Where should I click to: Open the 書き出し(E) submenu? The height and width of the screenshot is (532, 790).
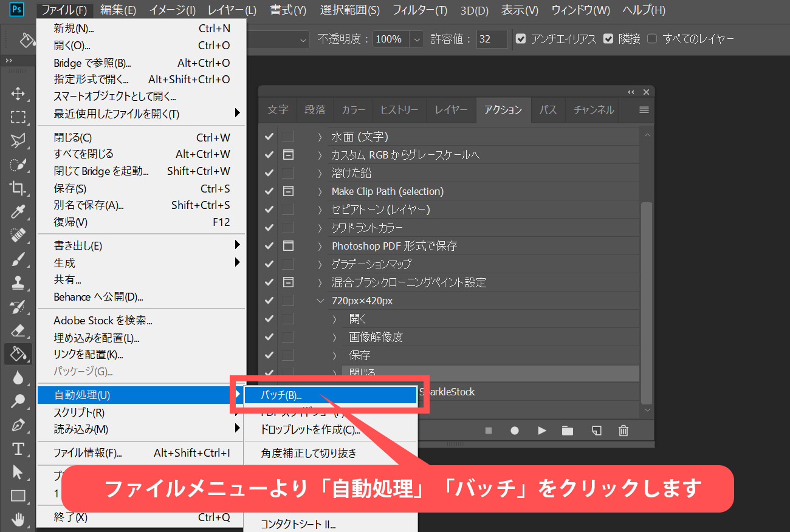point(142,246)
